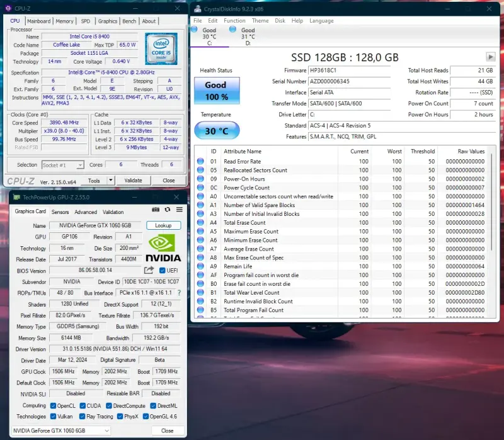The image size is (504, 440).
Task: Click the next disk arrow in CrystalDiskInfo
Action: (490, 57)
